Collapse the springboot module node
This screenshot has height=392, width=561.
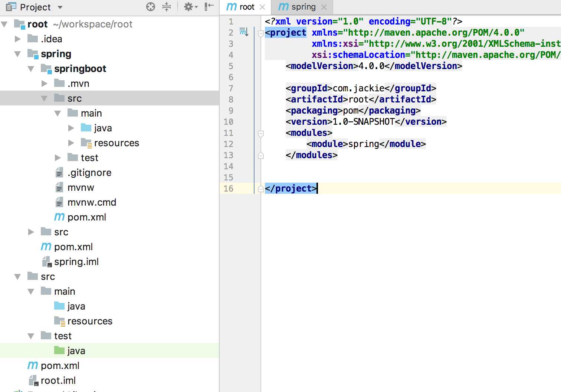pos(31,69)
